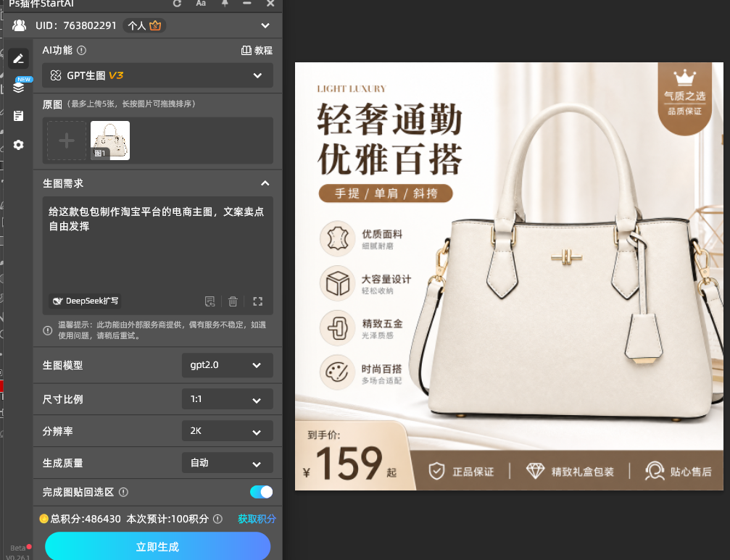Show info for 完成图贴回选区
730x560 pixels.
(x=123, y=492)
